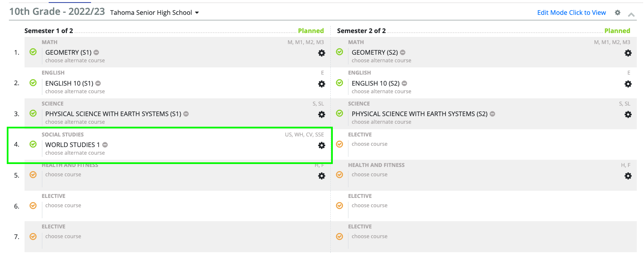Image resolution: width=644 pixels, height=253 pixels.
Task: Toggle orange check for Semester 1 Health and Fitness
Action: (x=33, y=175)
